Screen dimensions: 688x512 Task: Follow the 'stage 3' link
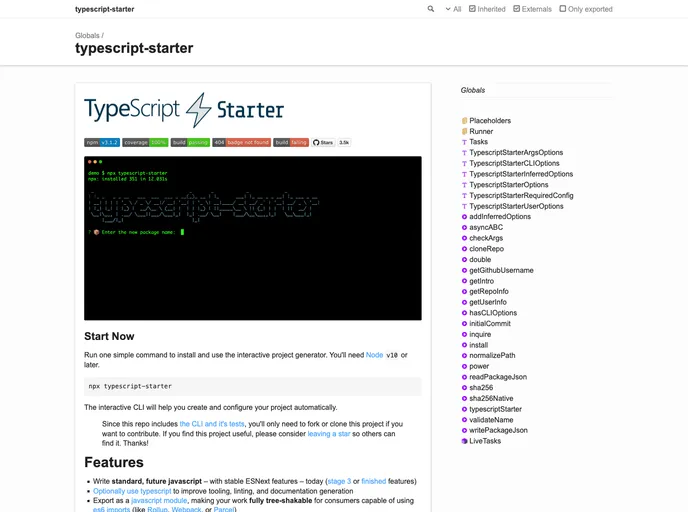coord(339,482)
